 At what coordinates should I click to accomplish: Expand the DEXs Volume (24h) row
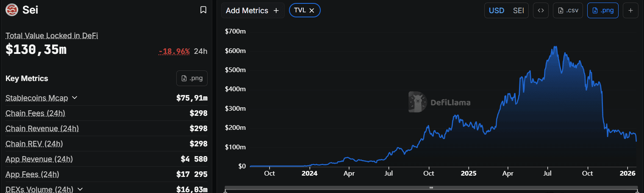pyautogui.click(x=80, y=189)
